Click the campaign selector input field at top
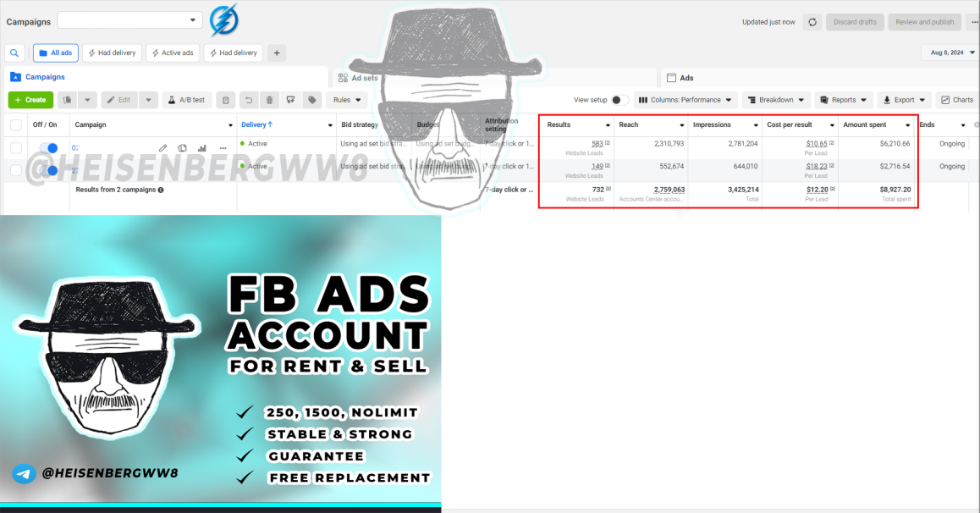The height and width of the screenshot is (513, 980). coord(130,20)
